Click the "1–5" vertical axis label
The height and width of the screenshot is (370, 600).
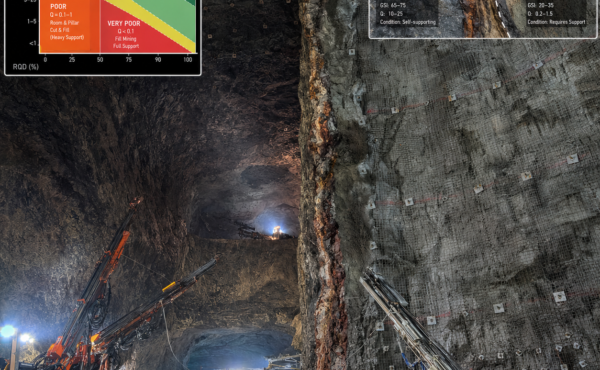[32, 21]
